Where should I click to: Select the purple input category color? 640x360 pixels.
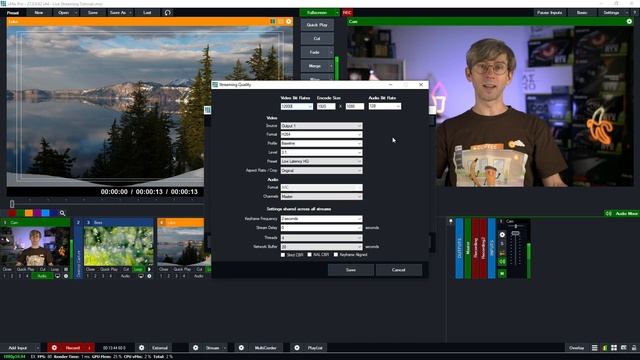[x=37, y=213]
